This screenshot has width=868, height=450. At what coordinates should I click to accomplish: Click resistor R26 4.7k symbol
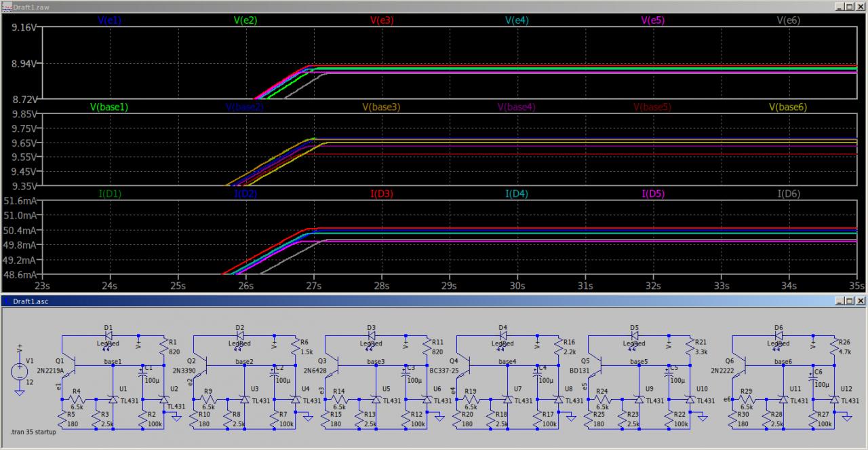[833, 348]
